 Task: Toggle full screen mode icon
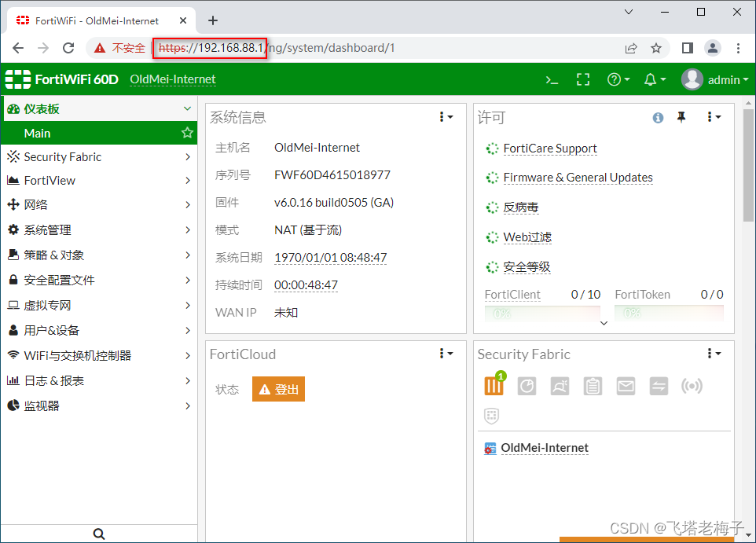pos(583,79)
